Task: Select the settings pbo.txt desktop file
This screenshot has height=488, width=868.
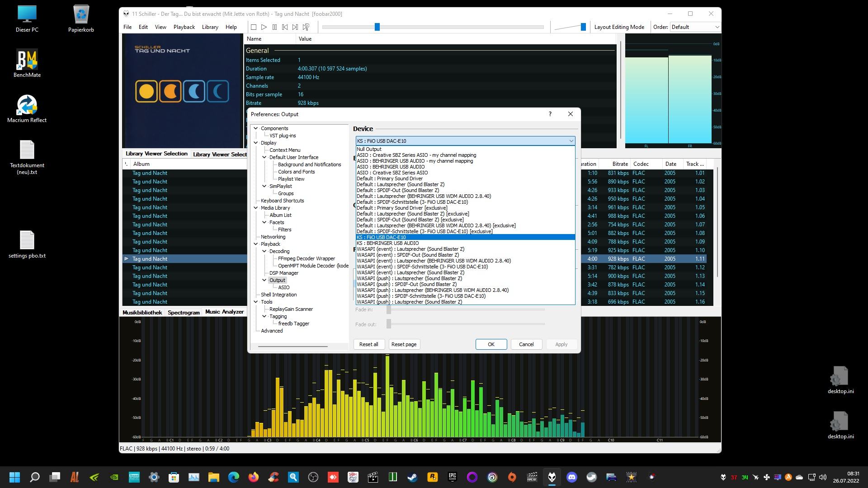Action: [27, 244]
